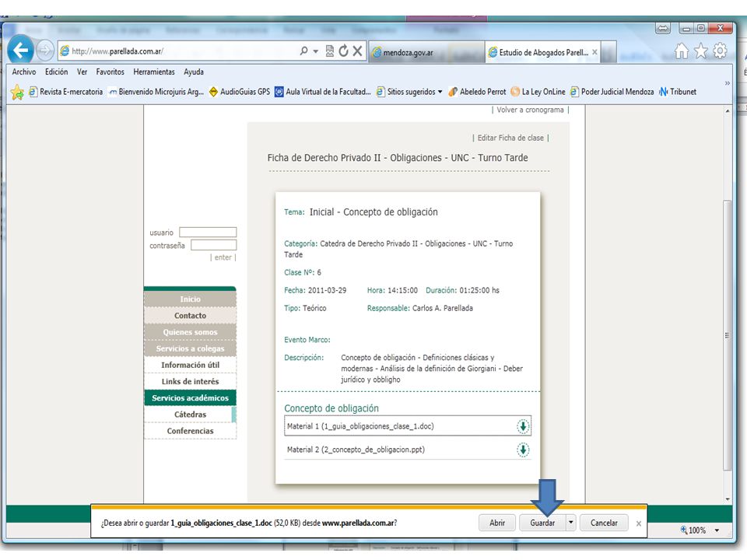The width and height of the screenshot is (747, 560).
Task: Open the Información útil sidebar item
Action: coord(190,365)
